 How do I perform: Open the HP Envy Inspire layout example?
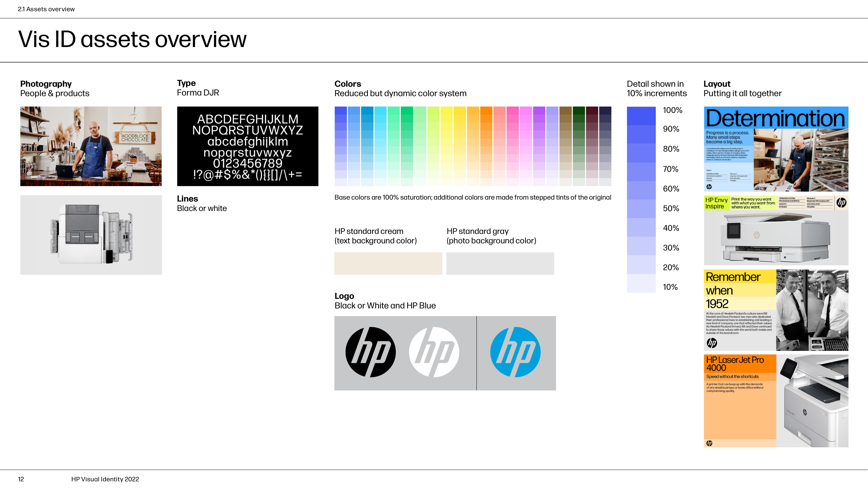tap(776, 230)
